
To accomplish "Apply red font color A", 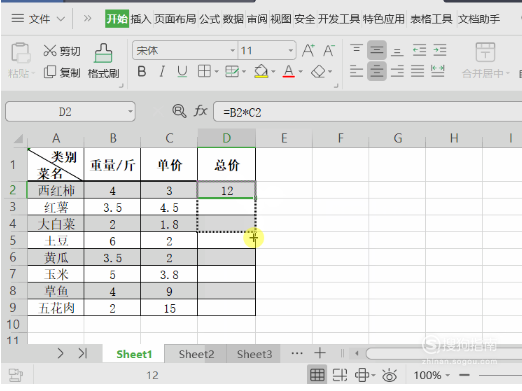I will pyautogui.click(x=289, y=71).
